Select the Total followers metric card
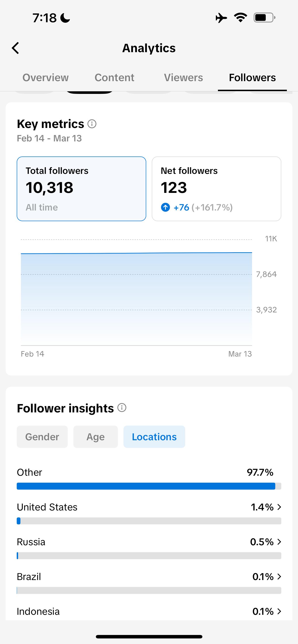 [81, 189]
